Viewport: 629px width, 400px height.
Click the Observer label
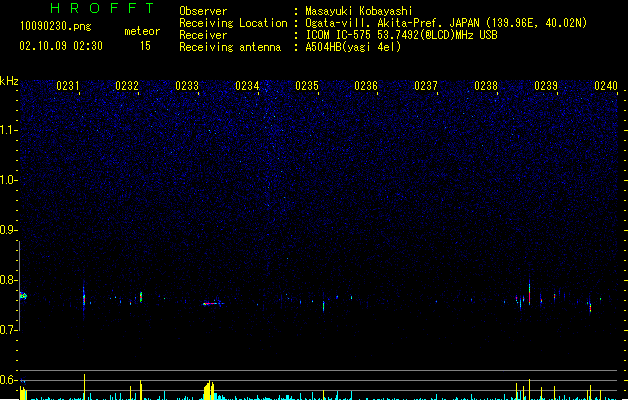coord(203,11)
